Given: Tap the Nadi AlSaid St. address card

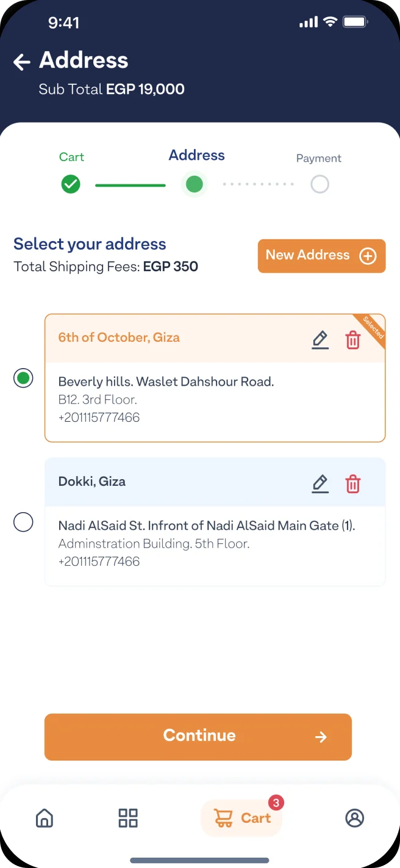Looking at the screenshot, I should (215, 522).
